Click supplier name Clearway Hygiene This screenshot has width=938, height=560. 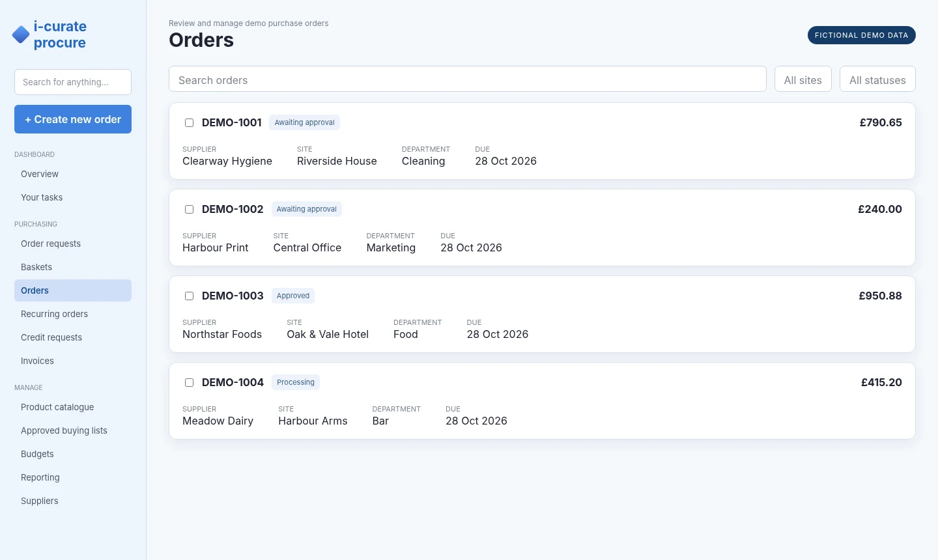(227, 161)
